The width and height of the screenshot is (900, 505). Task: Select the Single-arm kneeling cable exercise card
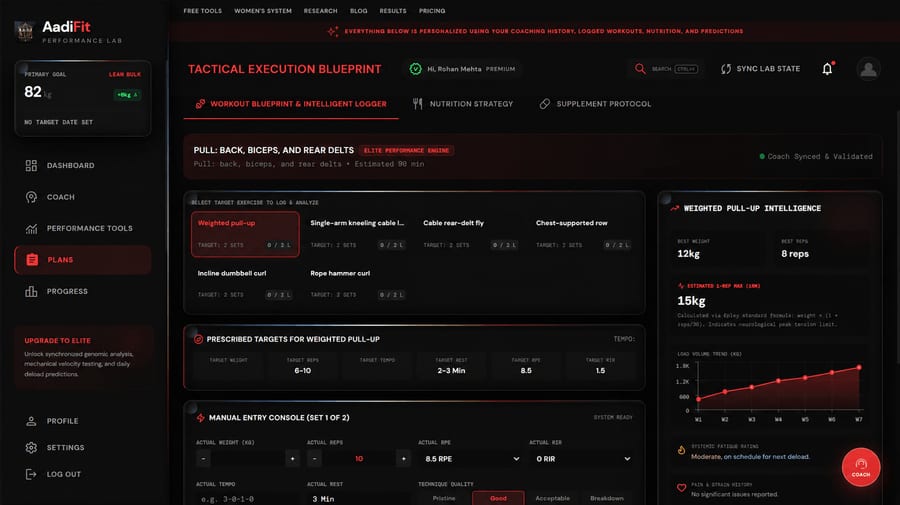click(x=358, y=234)
